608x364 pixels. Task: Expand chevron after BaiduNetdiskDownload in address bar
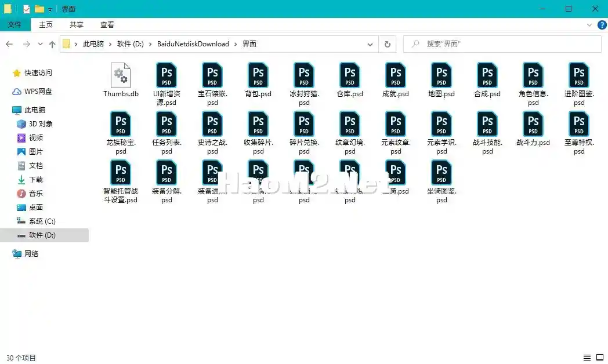(x=236, y=44)
